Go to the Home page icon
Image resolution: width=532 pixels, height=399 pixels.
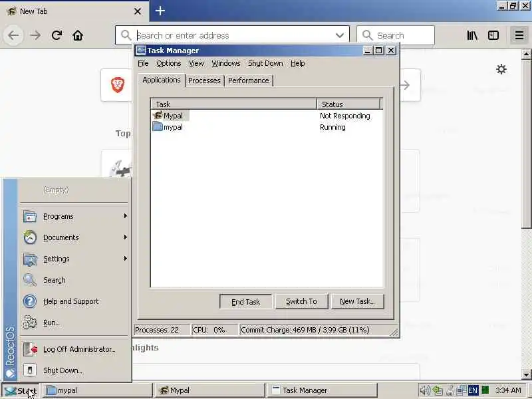(x=78, y=35)
